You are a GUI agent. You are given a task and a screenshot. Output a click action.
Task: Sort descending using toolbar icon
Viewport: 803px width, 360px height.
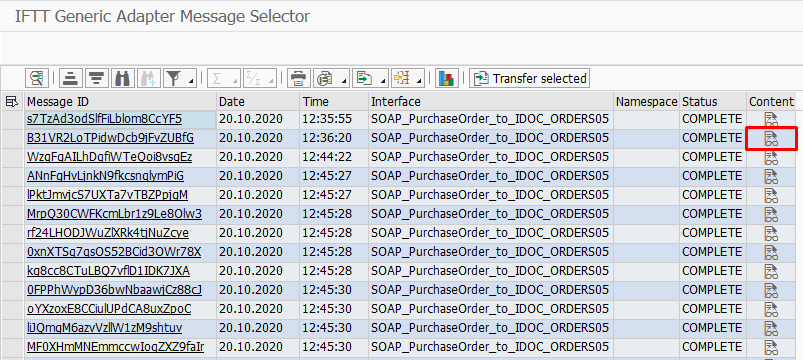(x=96, y=78)
